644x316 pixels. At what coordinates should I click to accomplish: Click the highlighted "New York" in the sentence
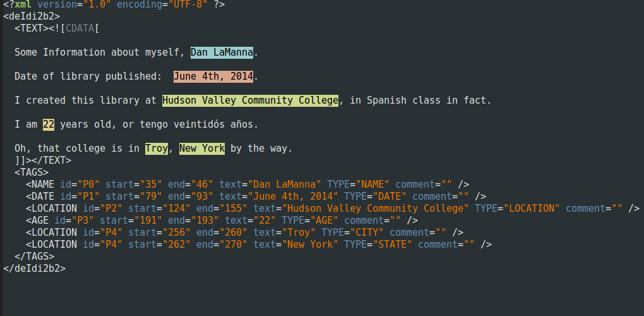click(202, 149)
